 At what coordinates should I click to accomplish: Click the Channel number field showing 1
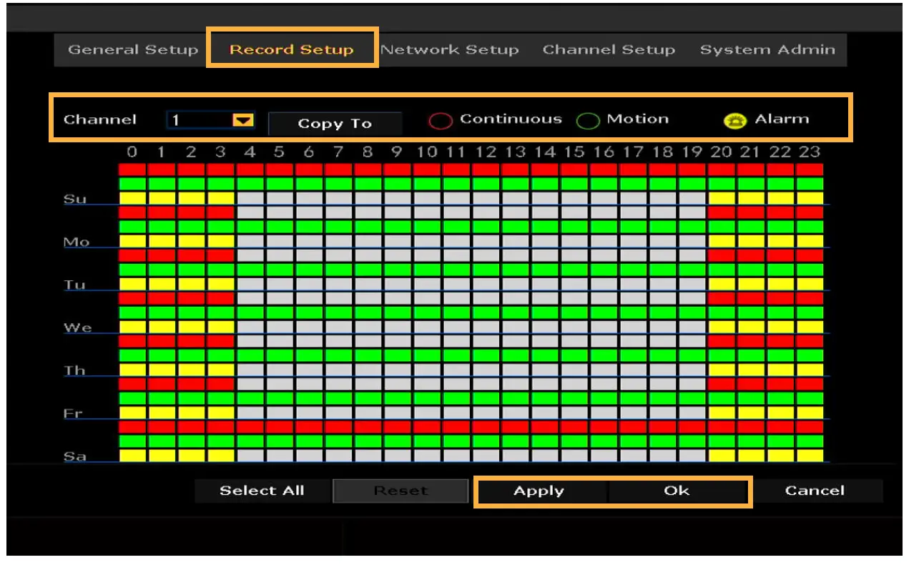pyautogui.click(x=199, y=121)
